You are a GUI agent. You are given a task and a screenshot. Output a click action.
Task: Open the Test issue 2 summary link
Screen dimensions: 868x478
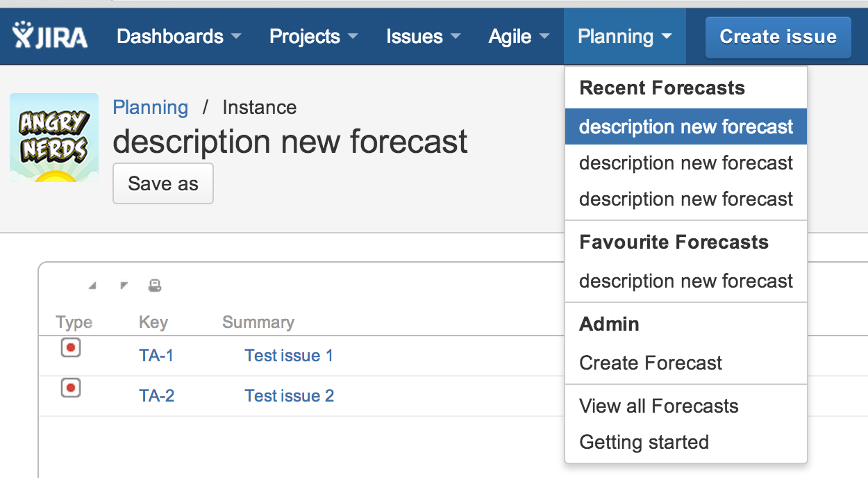(x=290, y=396)
